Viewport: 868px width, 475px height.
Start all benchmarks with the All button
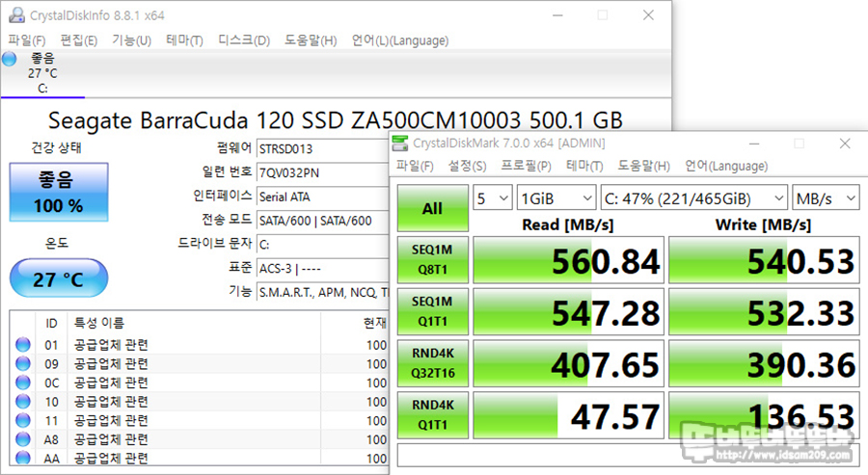coord(433,208)
